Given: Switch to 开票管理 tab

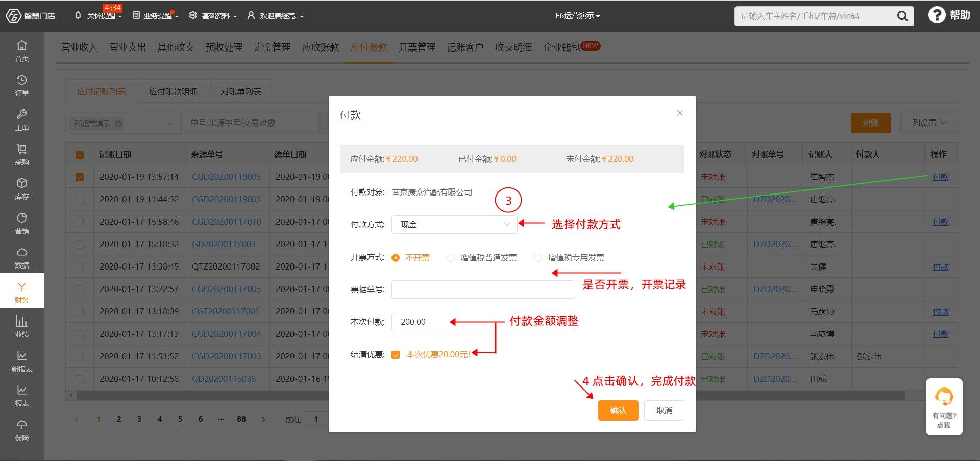Looking at the screenshot, I should tap(417, 47).
